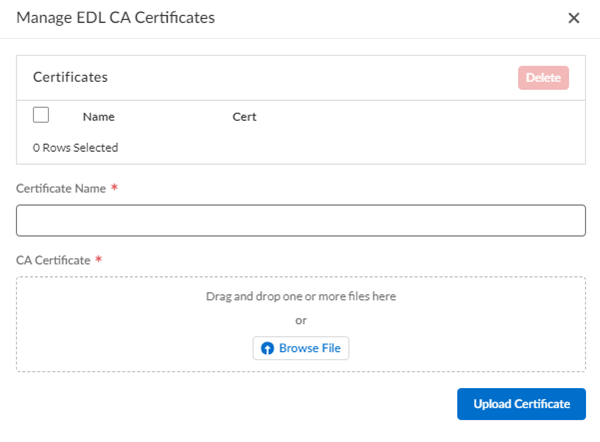Click the Browse File button
This screenshot has height=442, width=600.
coord(301,348)
